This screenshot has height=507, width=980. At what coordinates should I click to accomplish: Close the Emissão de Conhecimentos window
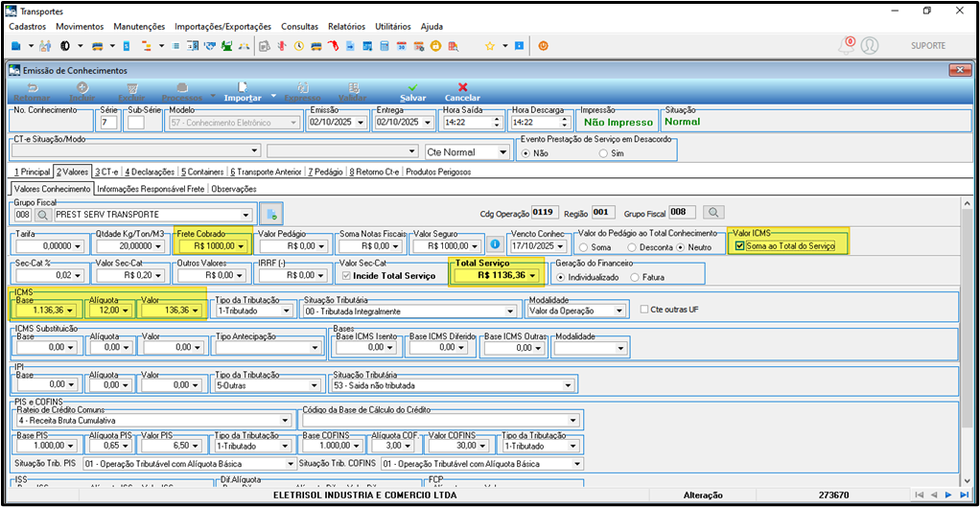coord(958,70)
